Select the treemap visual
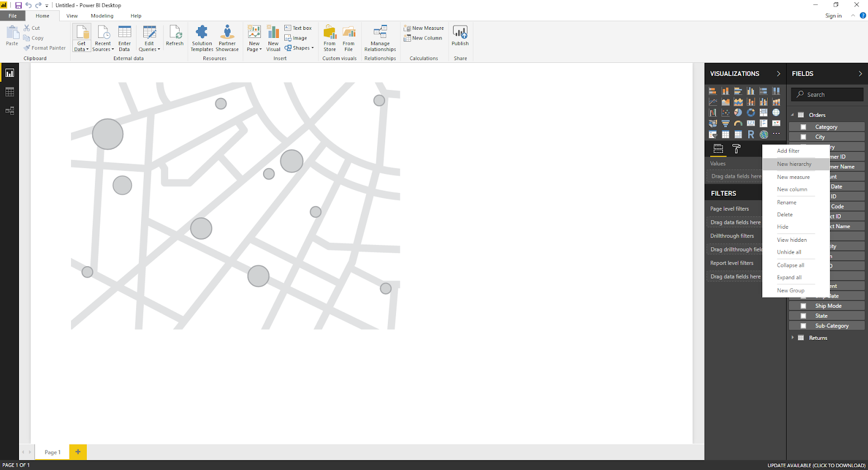868x470 pixels. point(763,113)
